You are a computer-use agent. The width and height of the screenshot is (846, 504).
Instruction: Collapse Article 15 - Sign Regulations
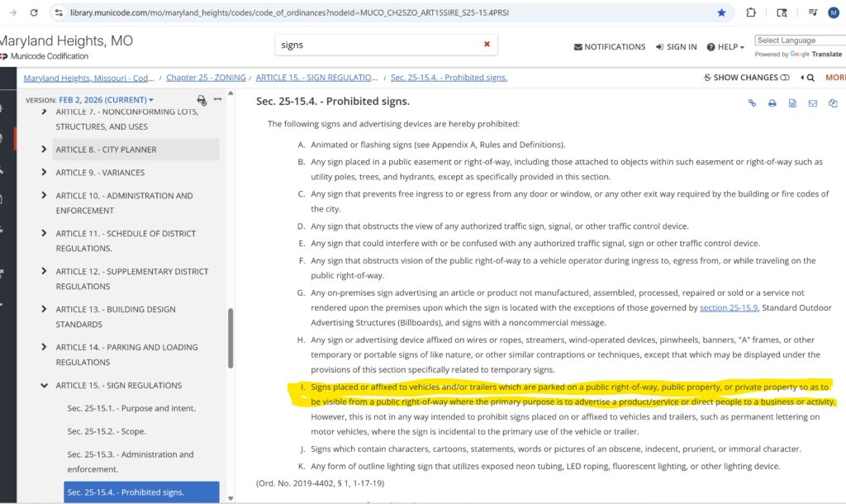pyautogui.click(x=44, y=385)
